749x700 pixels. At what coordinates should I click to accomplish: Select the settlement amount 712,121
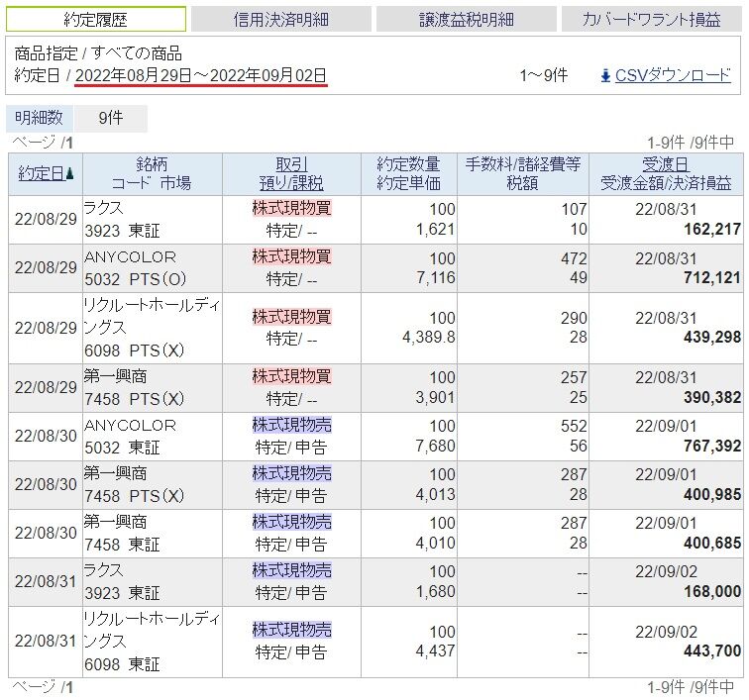coord(712,278)
